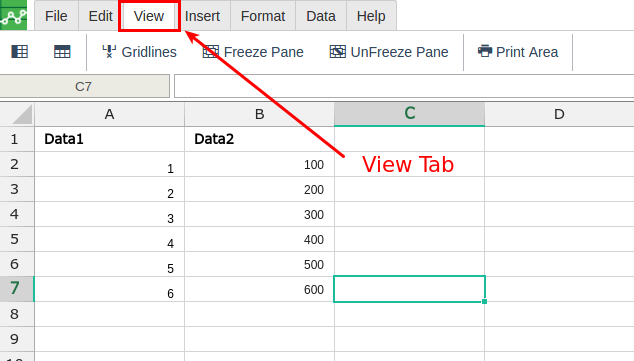Click the cell name box showing C7
The width and height of the screenshot is (634, 361).
84,86
